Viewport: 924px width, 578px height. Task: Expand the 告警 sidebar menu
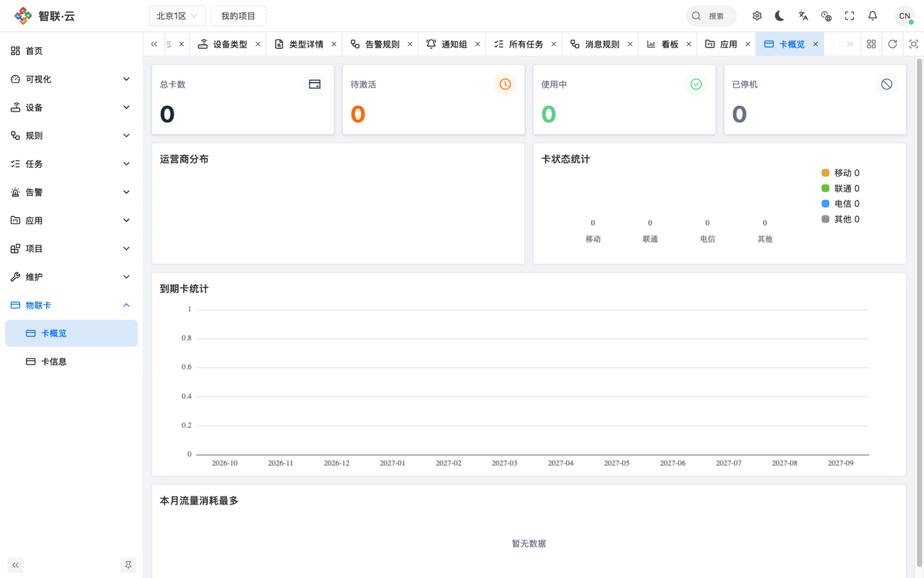(x=71, y=192)
